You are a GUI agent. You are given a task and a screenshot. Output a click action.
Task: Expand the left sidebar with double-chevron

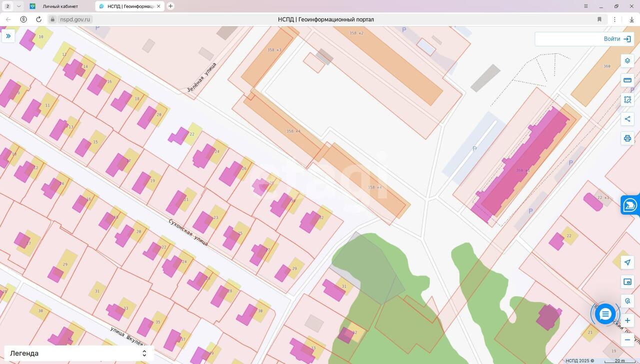pos(8,36)
